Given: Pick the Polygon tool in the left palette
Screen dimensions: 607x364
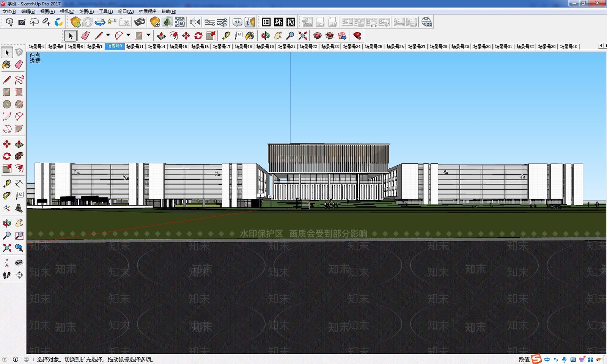Looking at the screenshot, I should tap(19, 104).
